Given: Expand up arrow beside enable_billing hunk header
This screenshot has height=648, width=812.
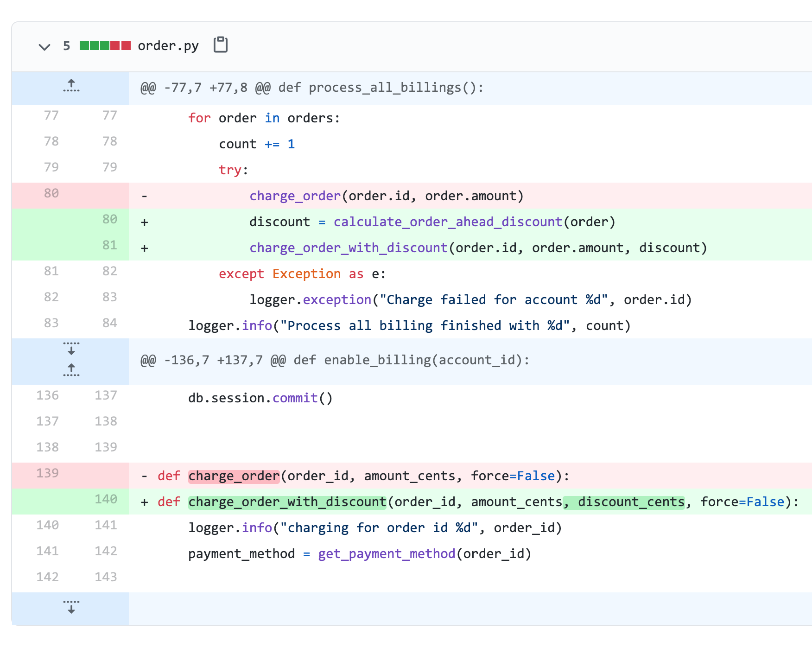Looking at the screenshot, I should pos(71,369).
